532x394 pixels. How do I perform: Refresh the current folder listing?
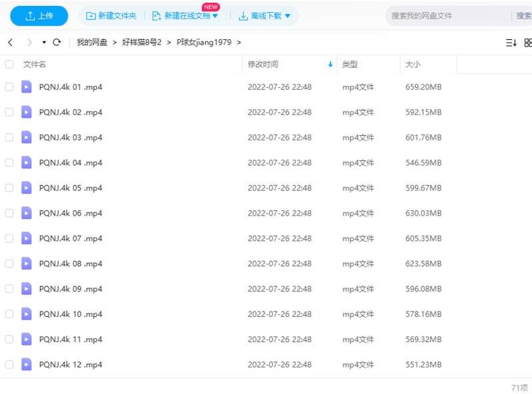click(x=57, y=43)
